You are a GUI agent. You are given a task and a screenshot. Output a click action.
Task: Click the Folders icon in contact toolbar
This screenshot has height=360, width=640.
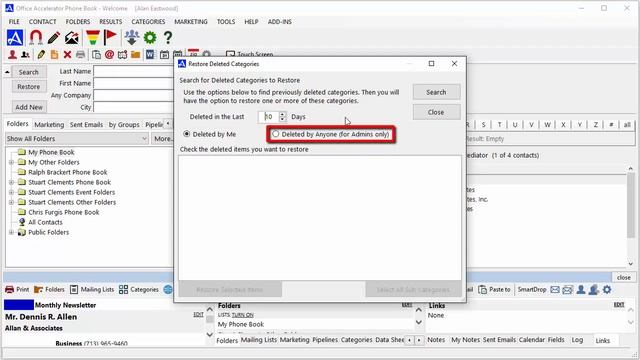[x=39, y=289]
